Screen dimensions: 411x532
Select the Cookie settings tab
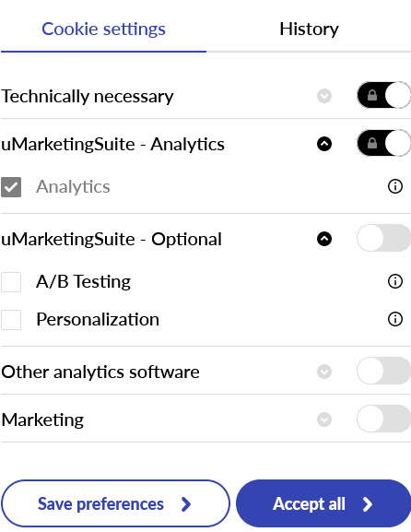coord(103,29)
